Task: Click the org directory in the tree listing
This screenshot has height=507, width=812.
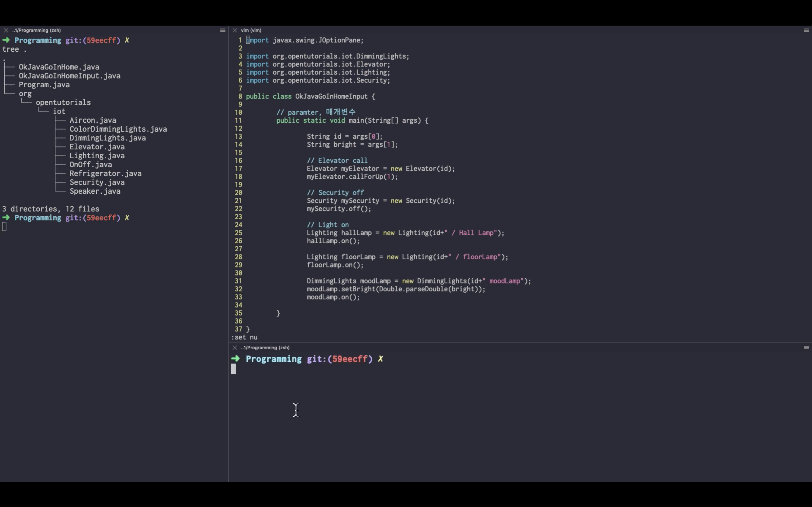Action: (x=25, y=94)
